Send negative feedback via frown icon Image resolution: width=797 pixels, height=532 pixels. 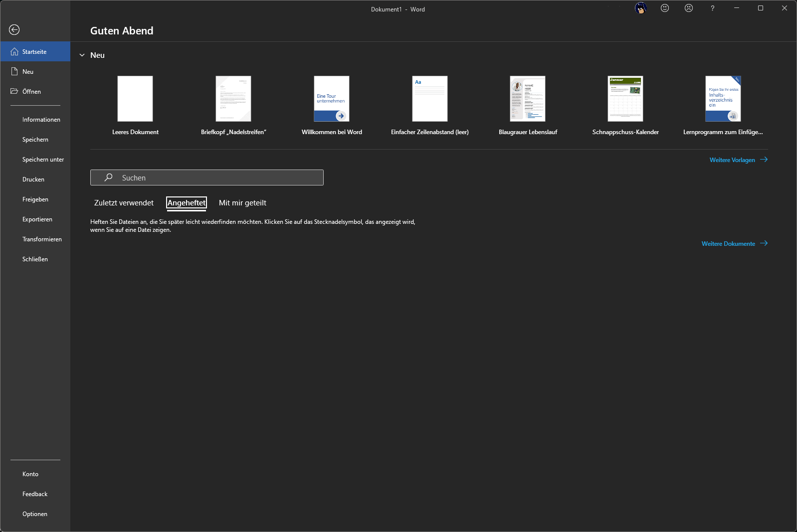689,8
